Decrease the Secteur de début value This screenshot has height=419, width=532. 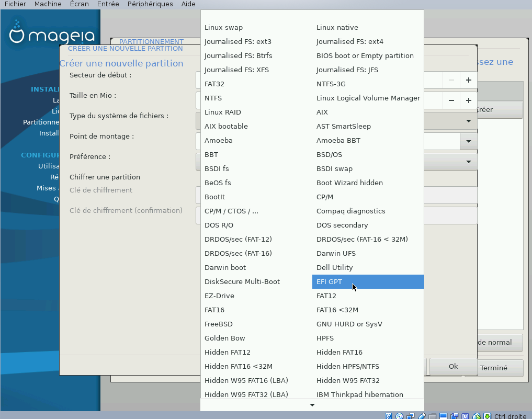(451, 80)
